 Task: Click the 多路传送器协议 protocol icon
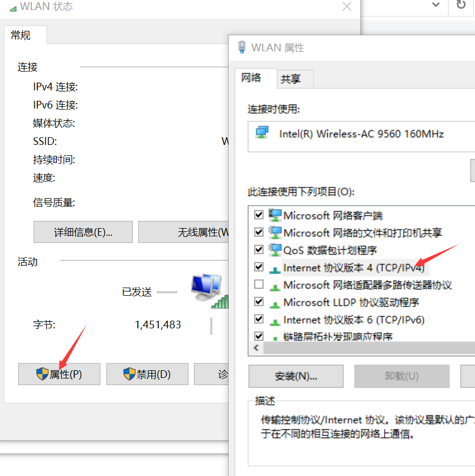[275, 287]
